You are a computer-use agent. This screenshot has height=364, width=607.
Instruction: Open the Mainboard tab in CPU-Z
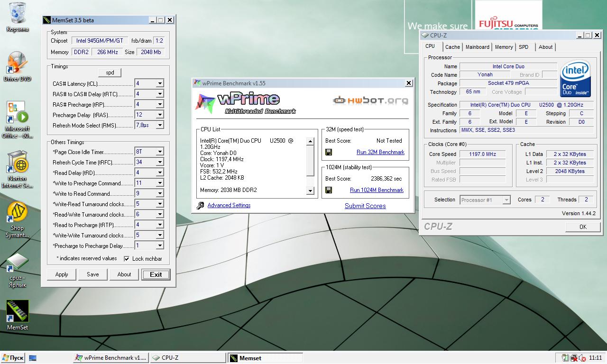click(x=478, y=47)
